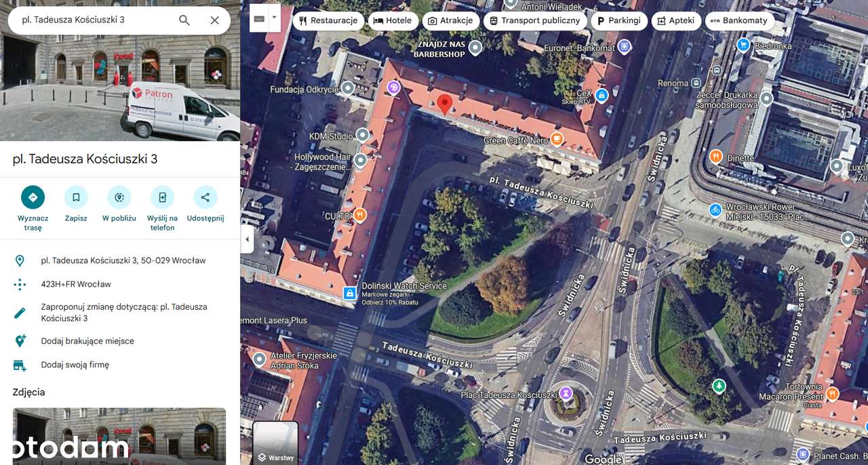
Task: Click the keyboard input tool icon
Action: point(260,18)
